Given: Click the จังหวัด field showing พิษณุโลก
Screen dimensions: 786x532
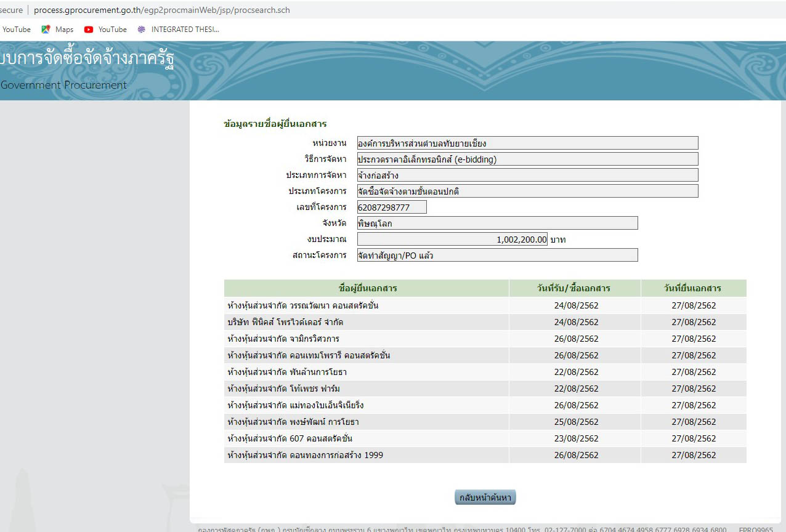Looking at the screenshot, I should click(497, 224).
